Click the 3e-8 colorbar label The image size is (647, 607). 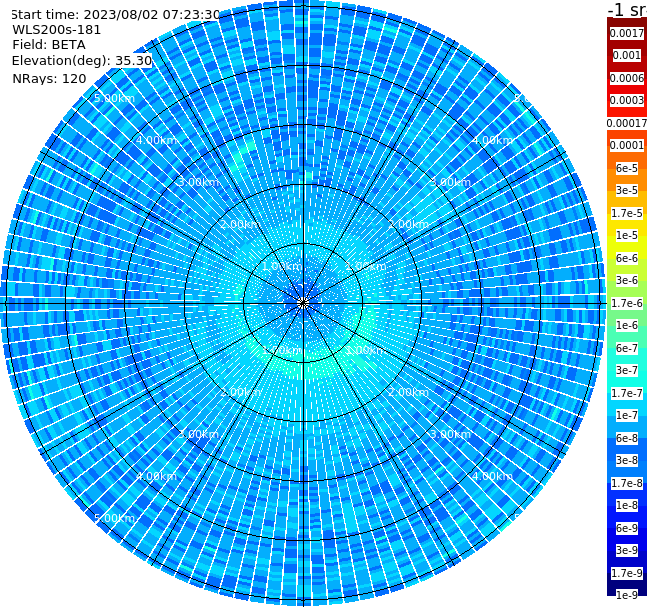pyautogui.click(x=627, y=460)
